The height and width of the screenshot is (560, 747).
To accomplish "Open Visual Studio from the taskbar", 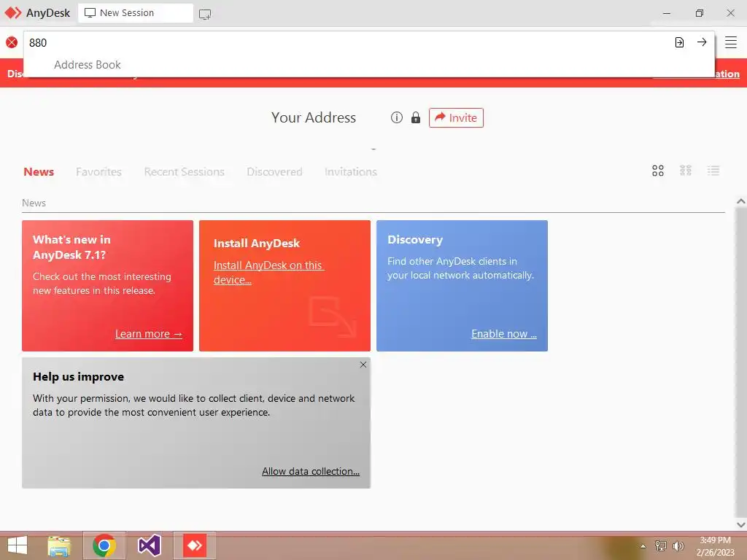I will tap(149, 545).
